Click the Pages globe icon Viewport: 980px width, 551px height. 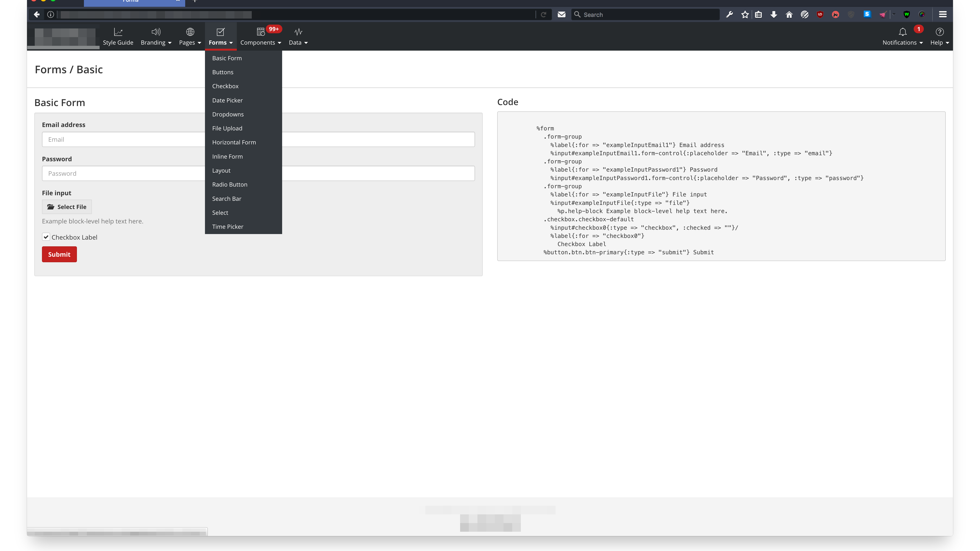190,32
